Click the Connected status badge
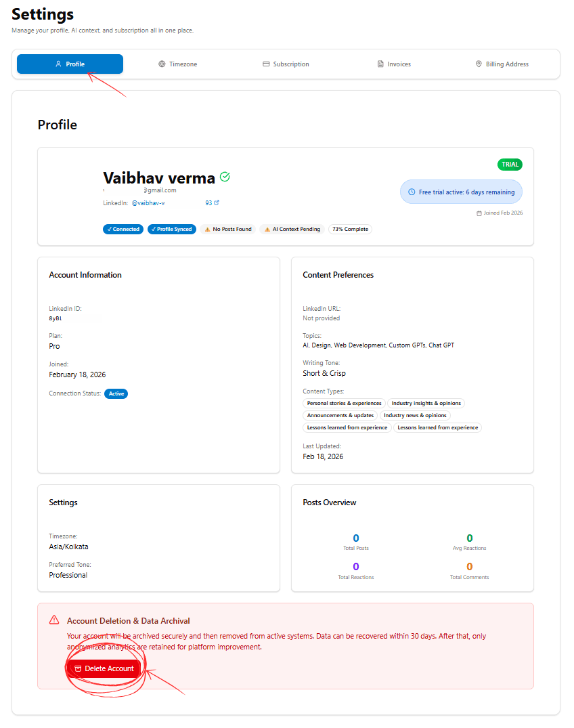This screenshot has width=574, height=728. [x=123, y=230]
